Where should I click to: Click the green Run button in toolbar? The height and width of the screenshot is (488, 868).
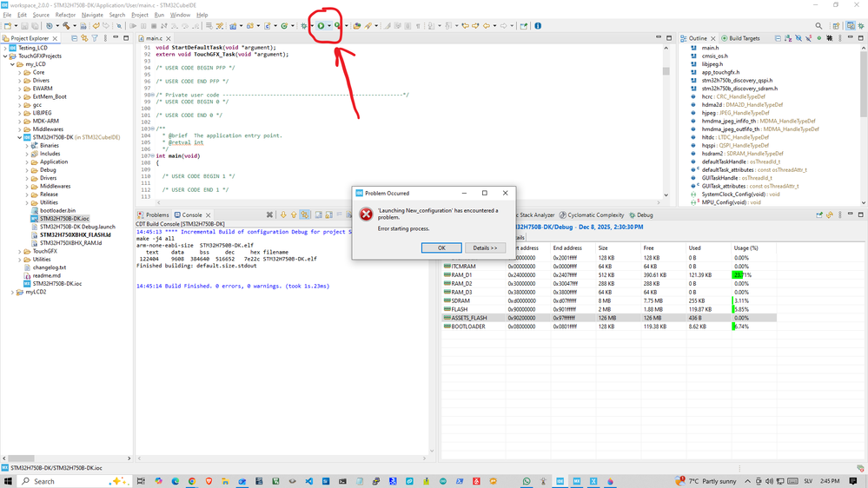click(x=321, y=26)
